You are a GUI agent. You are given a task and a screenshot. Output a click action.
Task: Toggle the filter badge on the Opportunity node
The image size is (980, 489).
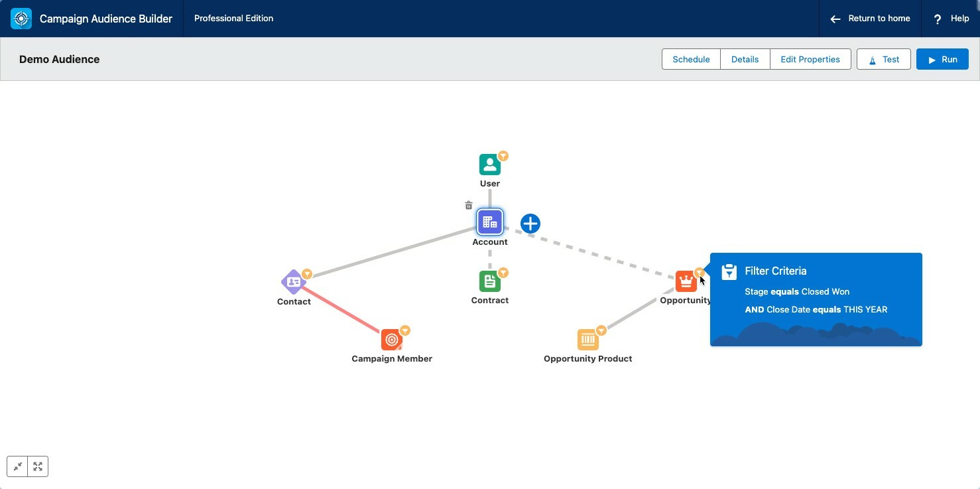click(700, 272)
